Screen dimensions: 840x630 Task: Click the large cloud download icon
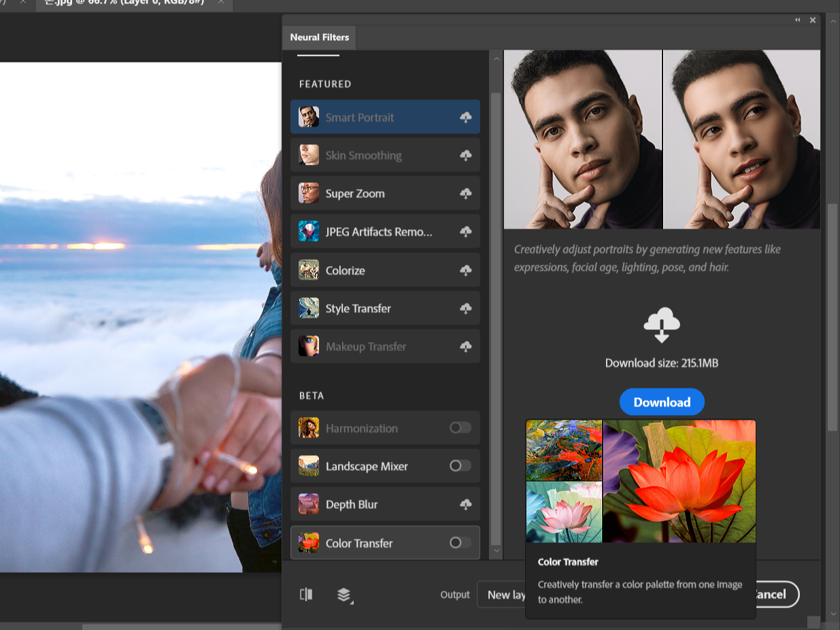(662, 325)
